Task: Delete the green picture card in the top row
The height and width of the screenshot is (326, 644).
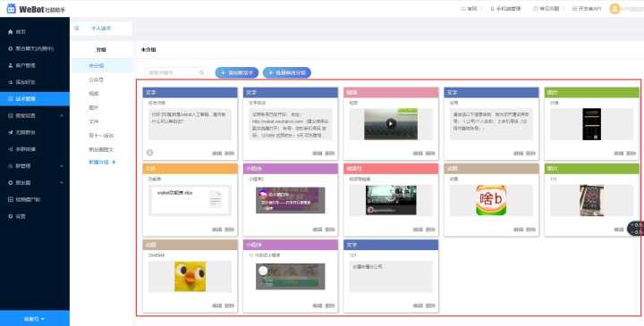Action: [631, 154]
